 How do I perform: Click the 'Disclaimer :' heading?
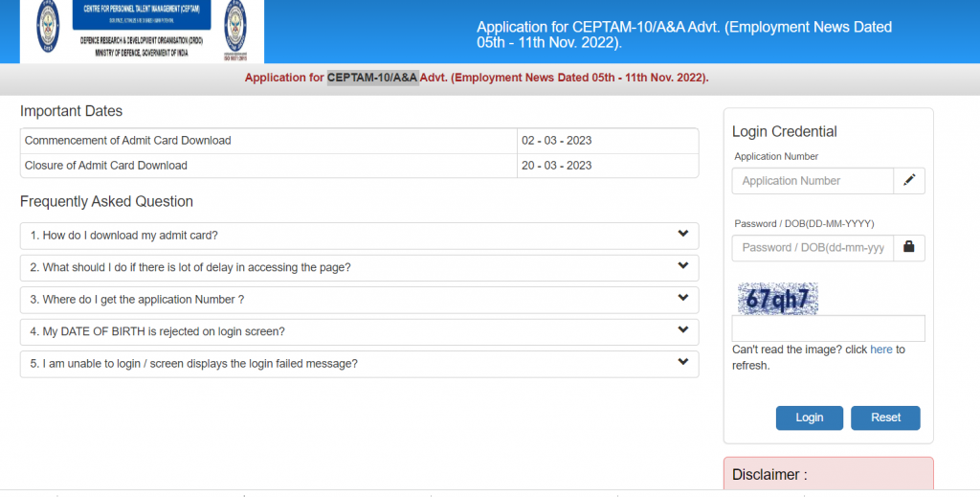(769, 475)
